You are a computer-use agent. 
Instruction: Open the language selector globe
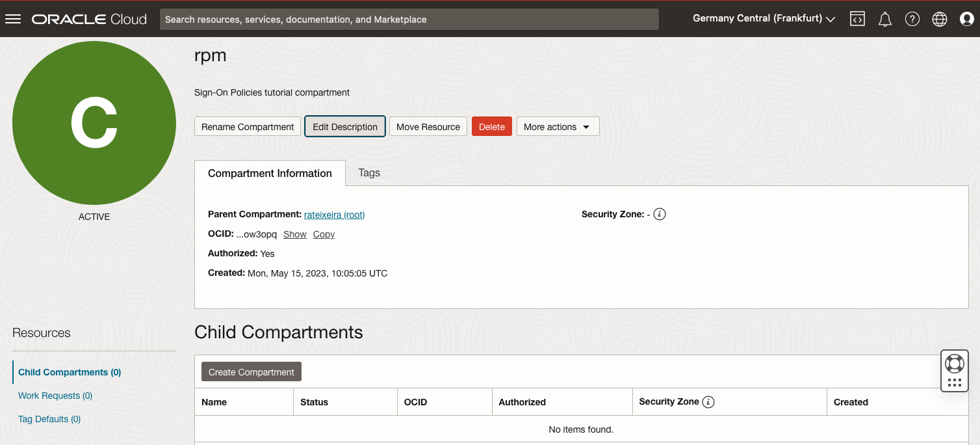[939, 18]
